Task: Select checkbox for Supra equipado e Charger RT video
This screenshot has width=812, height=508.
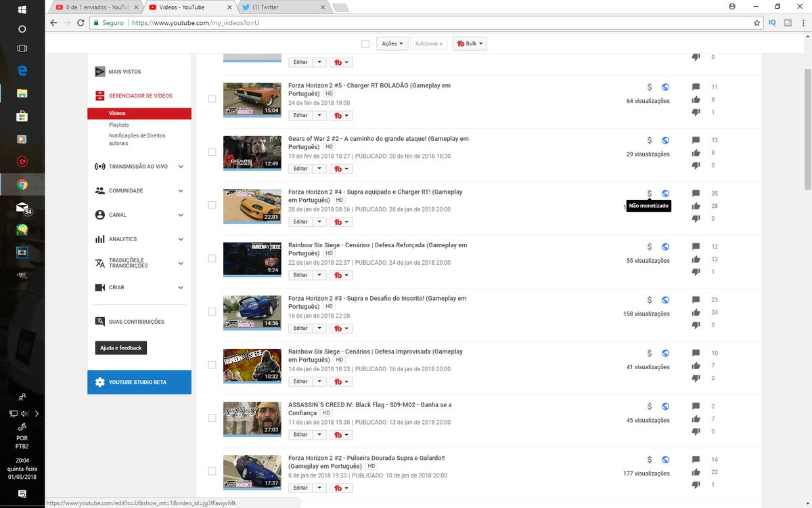Action: point(212,205)
